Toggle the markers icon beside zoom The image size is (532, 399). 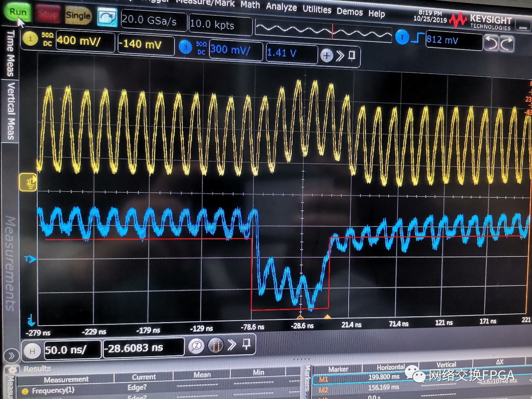pyautogui.click(x=215, y=345)
